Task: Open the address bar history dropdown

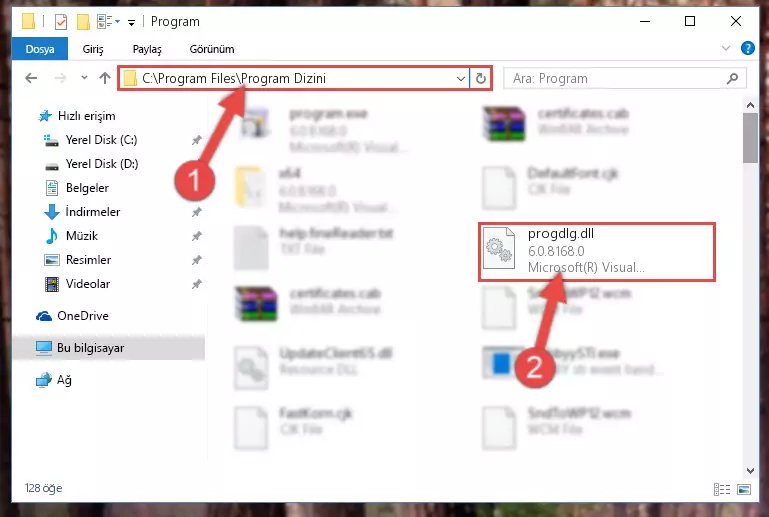Action: [x=461, y=78]
